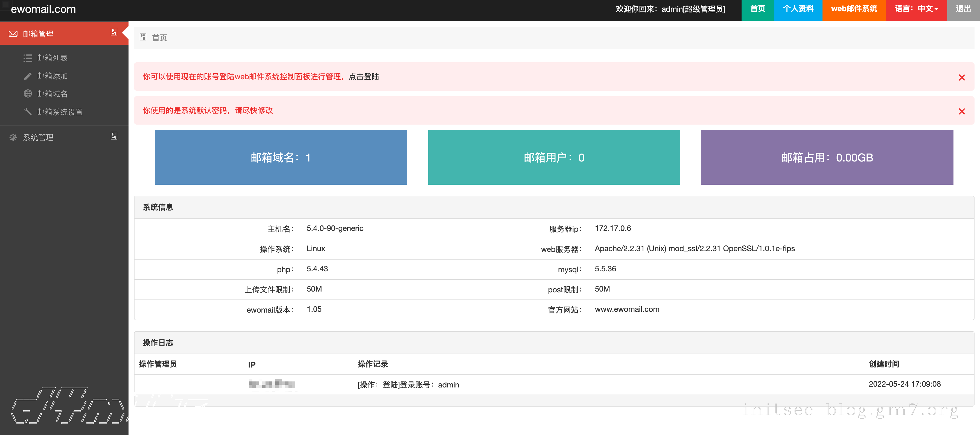This screenshot has width=980, height=435.
Task: Click the blue 邮箱域名 statistics tile
Action: 281,157
